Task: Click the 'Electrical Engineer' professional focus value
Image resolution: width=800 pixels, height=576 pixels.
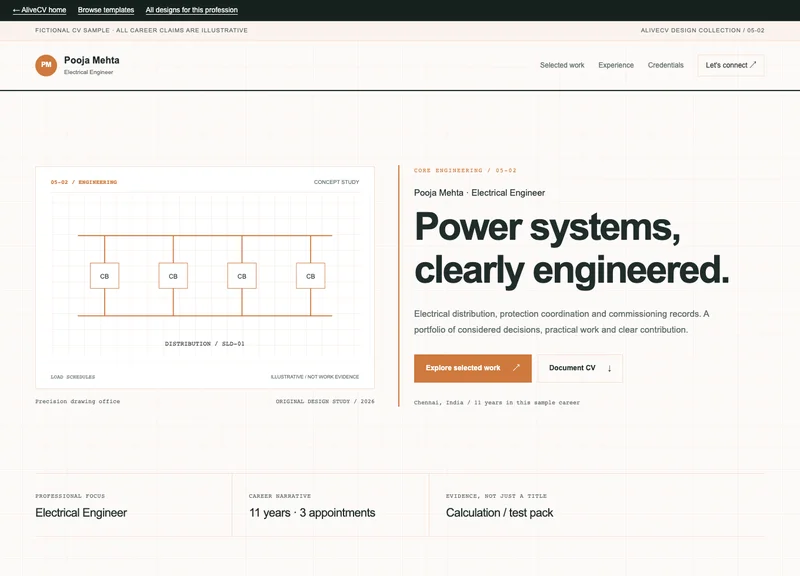Action: click(x=81, y=513)
